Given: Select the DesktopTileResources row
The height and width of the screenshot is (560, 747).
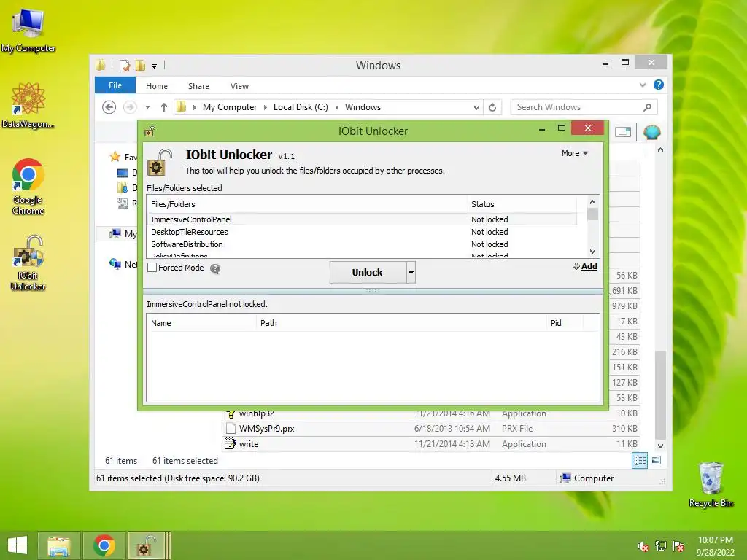Looking at the screenshot, I should [362, 232].
